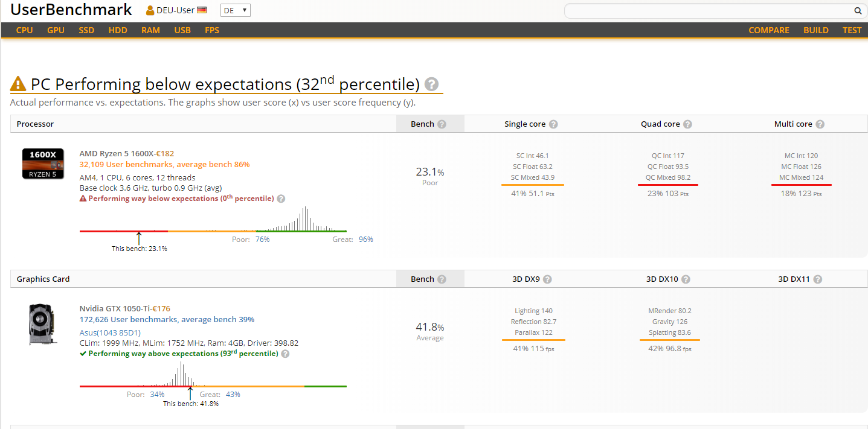Click the GPU Great 43% marker
This screenshot has width=868, height=429.
click(x=220, y=395)
